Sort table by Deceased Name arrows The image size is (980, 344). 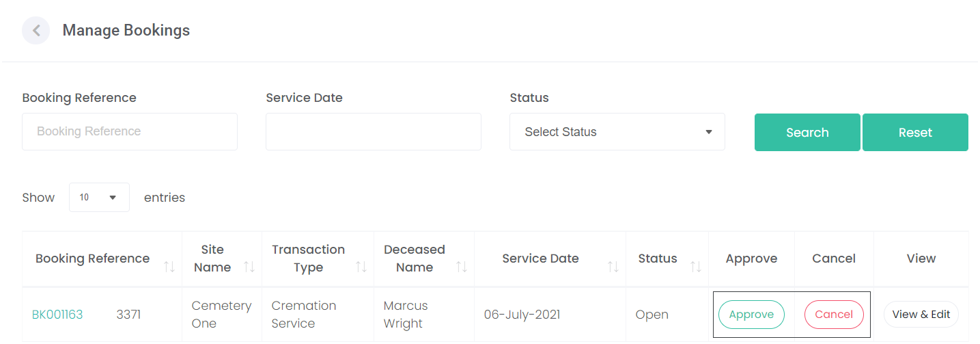pos(462,267)
